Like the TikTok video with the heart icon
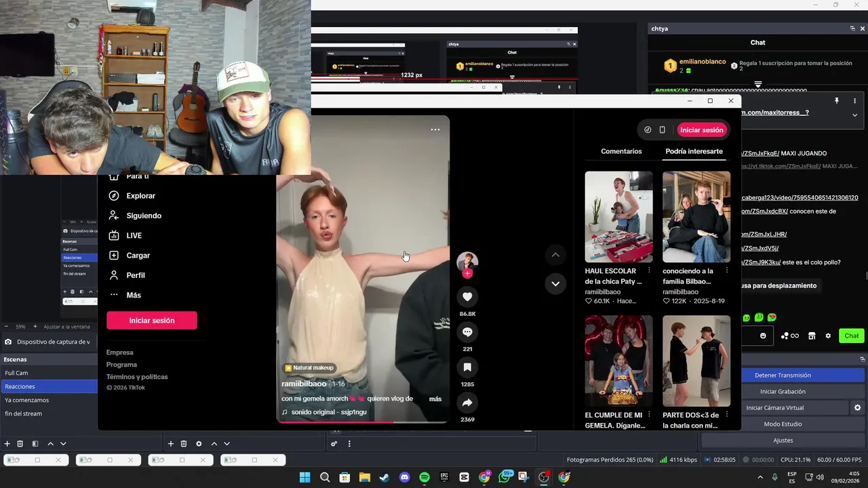Viewport: 868px width, 488px height. [467, 297]
